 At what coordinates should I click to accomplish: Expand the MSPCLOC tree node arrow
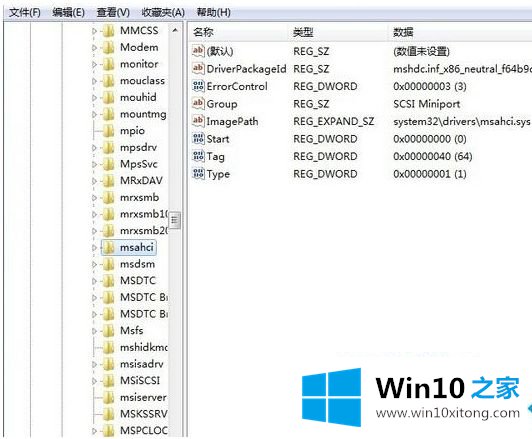94,431
